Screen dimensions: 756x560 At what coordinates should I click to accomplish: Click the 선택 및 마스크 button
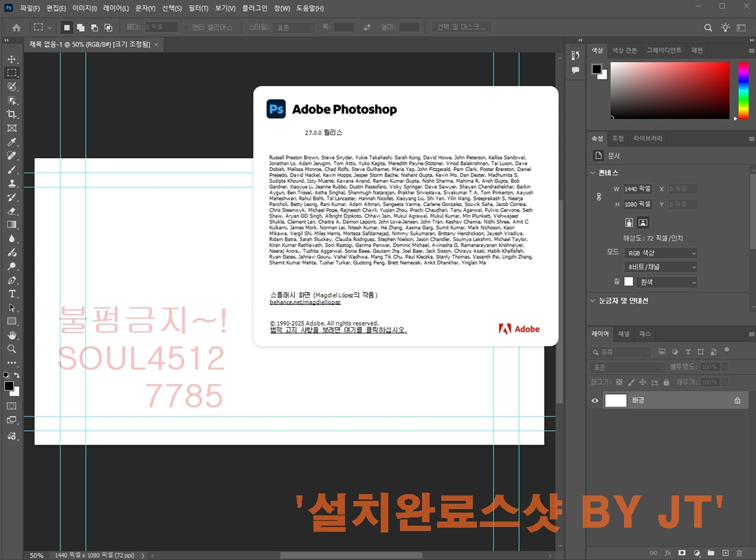click(x=461, y=27)
